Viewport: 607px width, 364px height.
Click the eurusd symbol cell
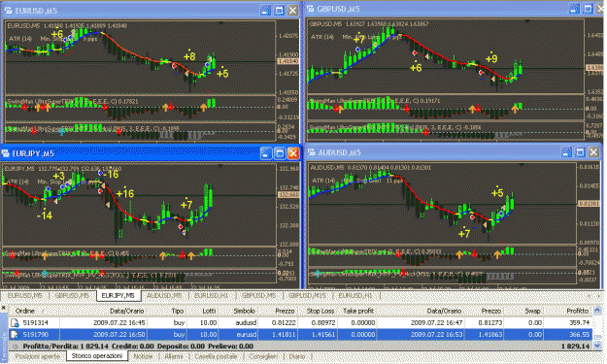247,334
